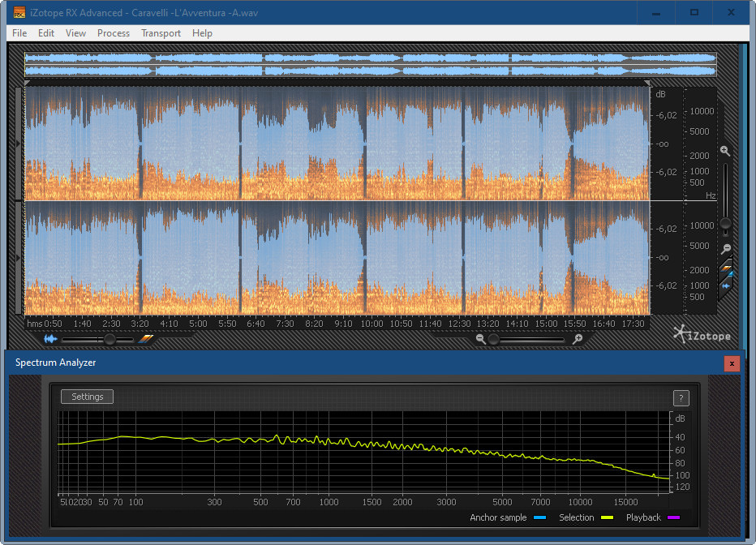The height and width of the screenshot is (545, 756).
Task: Click the horizontal zoom out magnifier
Action: tap(481, 339)
